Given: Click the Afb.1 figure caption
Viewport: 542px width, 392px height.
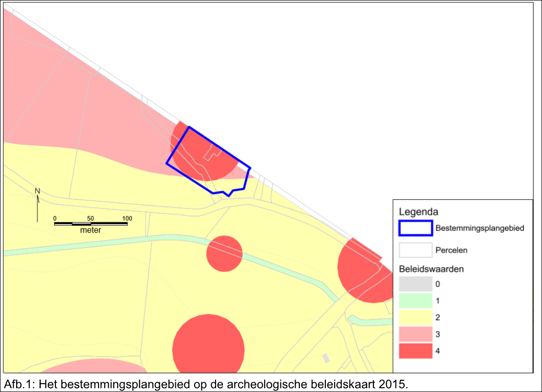Looking at the screenshot, I should tap(206, 384).
